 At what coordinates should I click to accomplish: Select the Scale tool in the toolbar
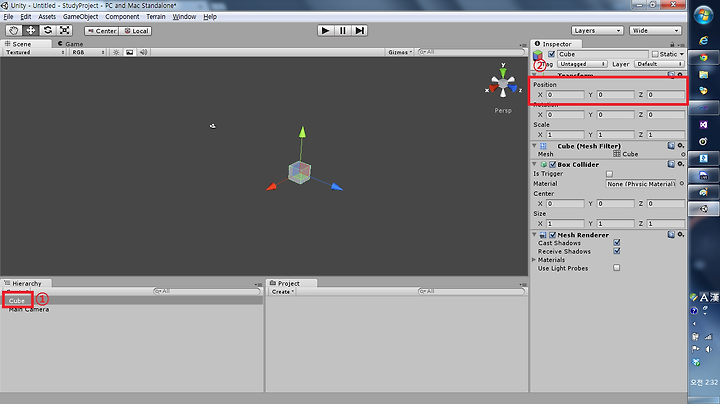(65, 30)
